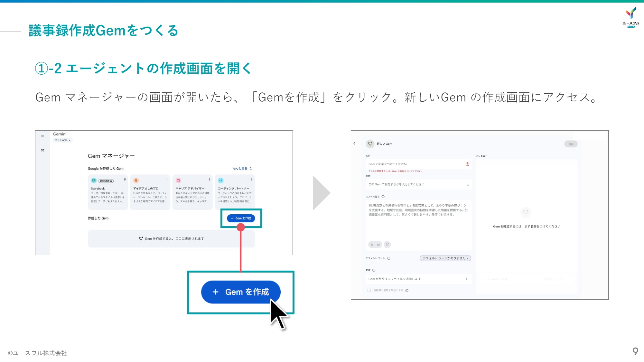The width and height of the screenshot is (644, 362).
Task: Click the magic wand rewrite instructions icon
Action: [387, 245]
